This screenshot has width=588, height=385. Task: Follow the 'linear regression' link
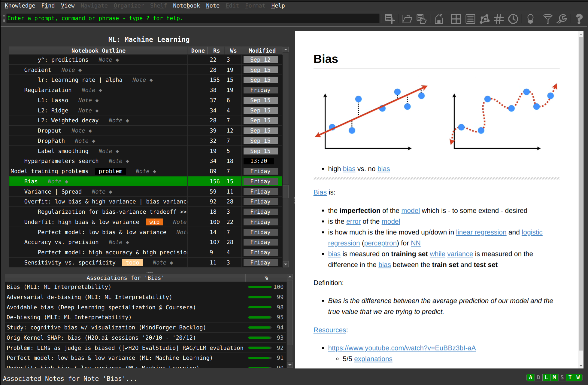[481, 232]
